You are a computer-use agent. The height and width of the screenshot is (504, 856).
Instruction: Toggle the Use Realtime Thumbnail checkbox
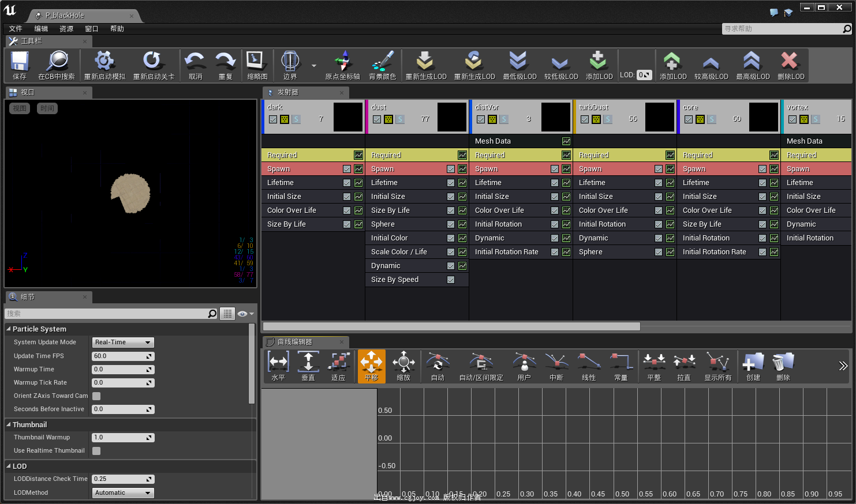coord(96,451)
